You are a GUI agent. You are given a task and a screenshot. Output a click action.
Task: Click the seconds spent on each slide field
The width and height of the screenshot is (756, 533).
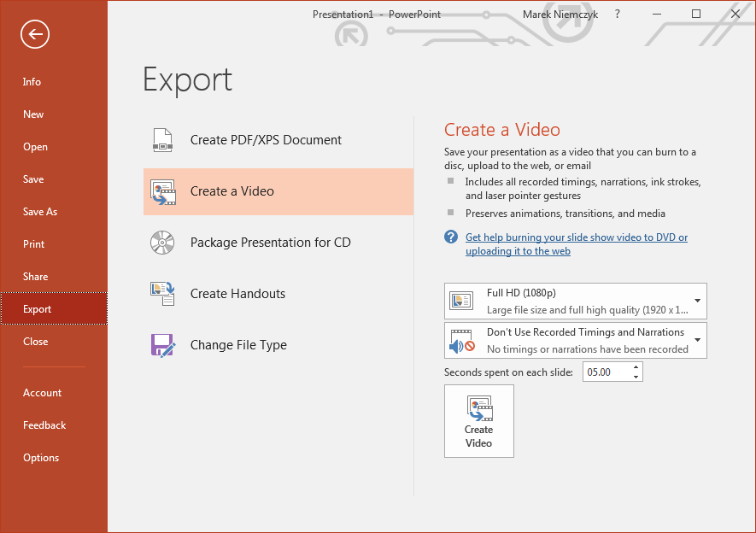pos(607,372)
